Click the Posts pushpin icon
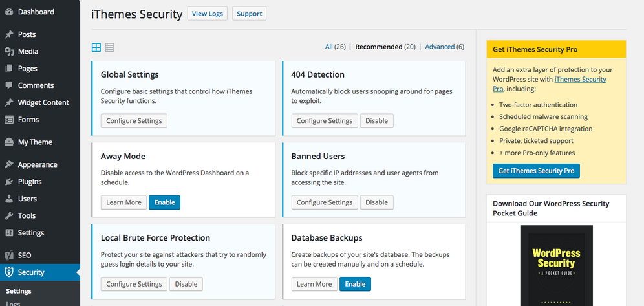The height and width of the screenshot is (306, 644). pyautogui.click(x=9, y=34)
